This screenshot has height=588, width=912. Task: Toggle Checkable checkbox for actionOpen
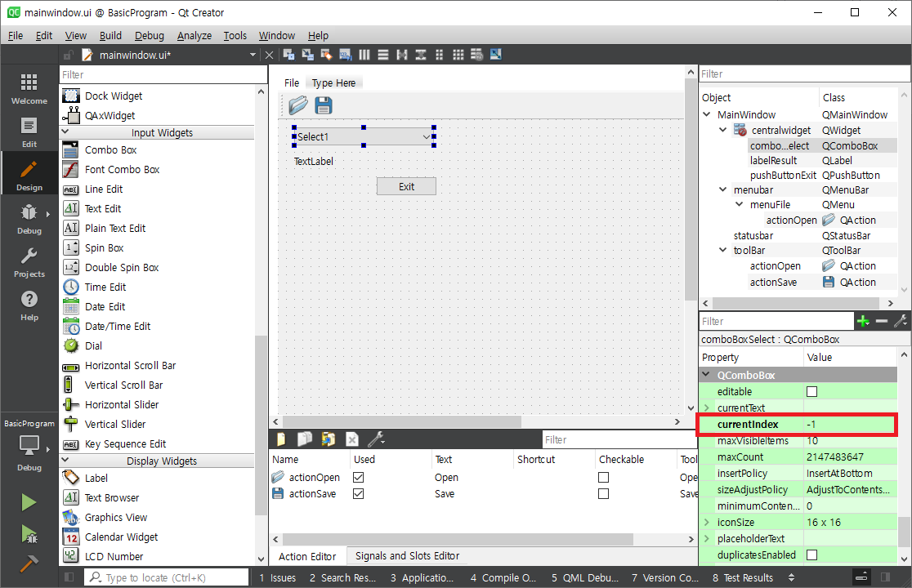(604, 477)
